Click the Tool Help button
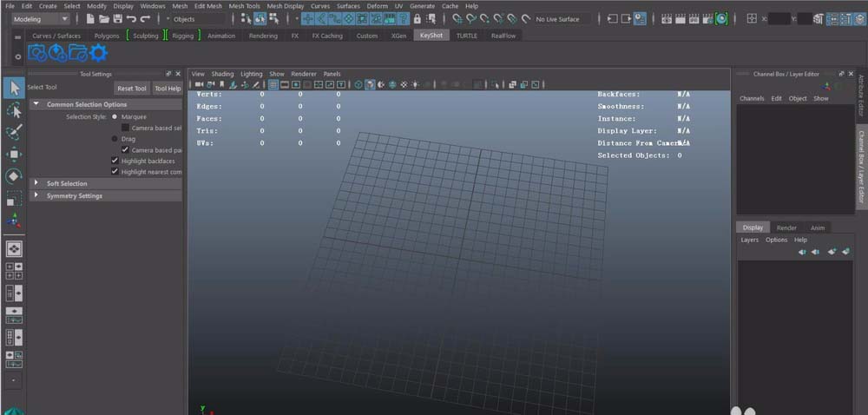Screen dimensions: 868x415 pos(168,89)
